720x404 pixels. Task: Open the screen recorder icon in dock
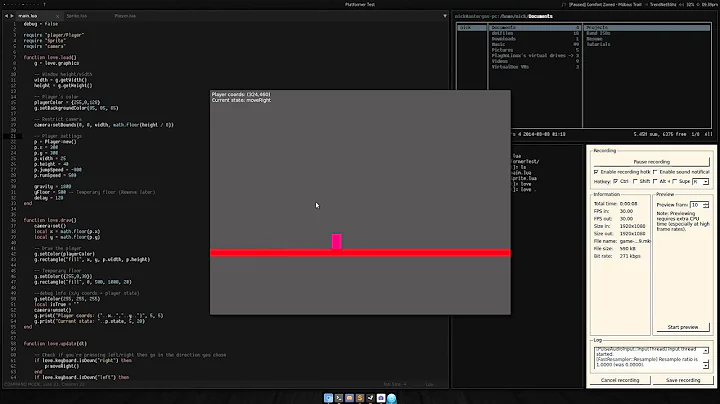coord(381,398)
